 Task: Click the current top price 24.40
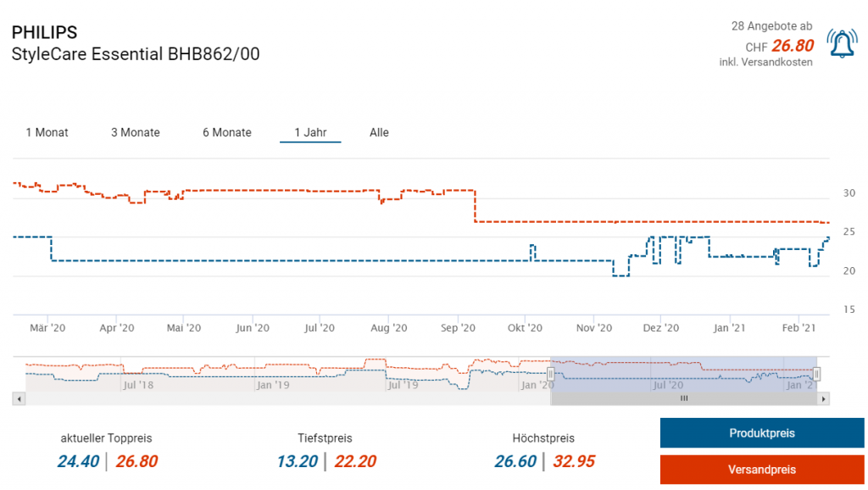(78, 461)
